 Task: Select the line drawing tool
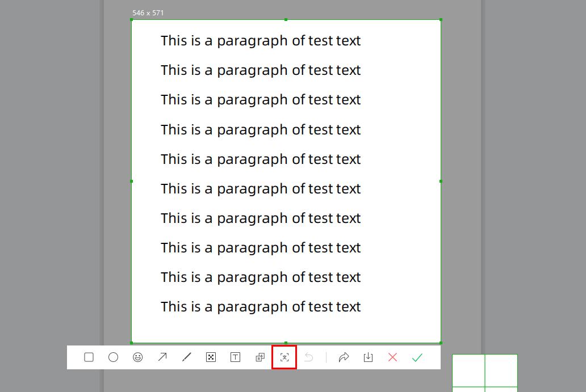pyautogui.click(x=187, y=357)
